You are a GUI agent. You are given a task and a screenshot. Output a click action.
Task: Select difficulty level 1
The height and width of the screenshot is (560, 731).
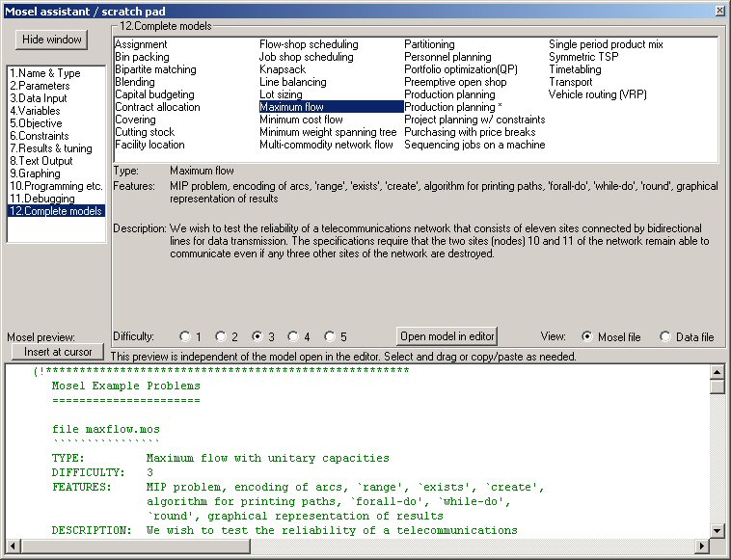[x=185, y=336]
